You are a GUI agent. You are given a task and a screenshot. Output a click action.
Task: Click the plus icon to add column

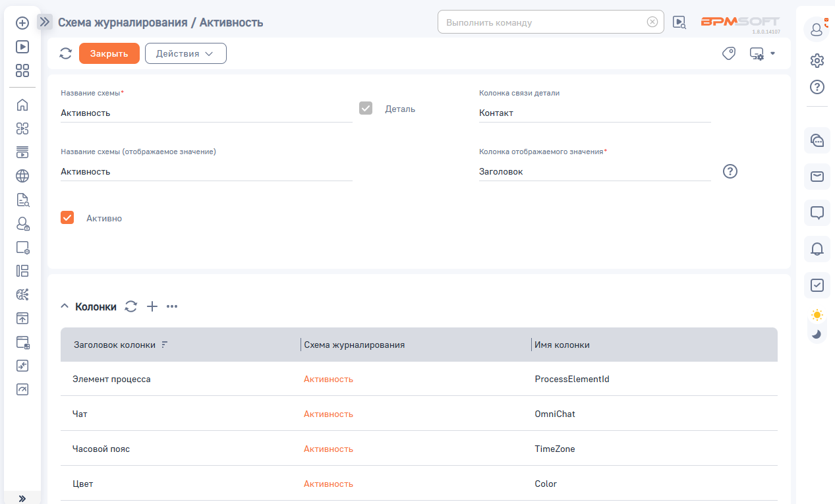click(152, 306)
